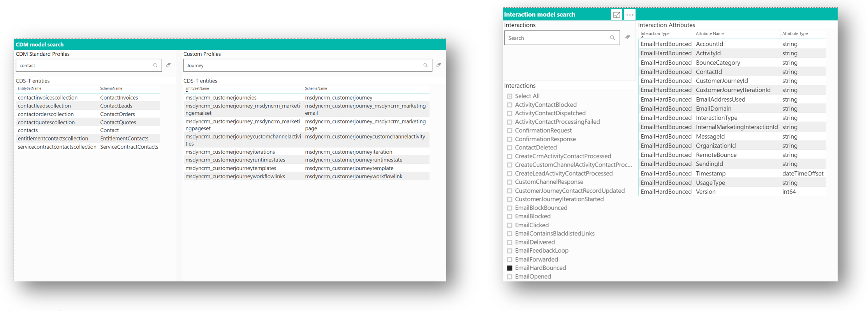Select the msdyncrm_customerjourneytemplates row

click(307, 168)
